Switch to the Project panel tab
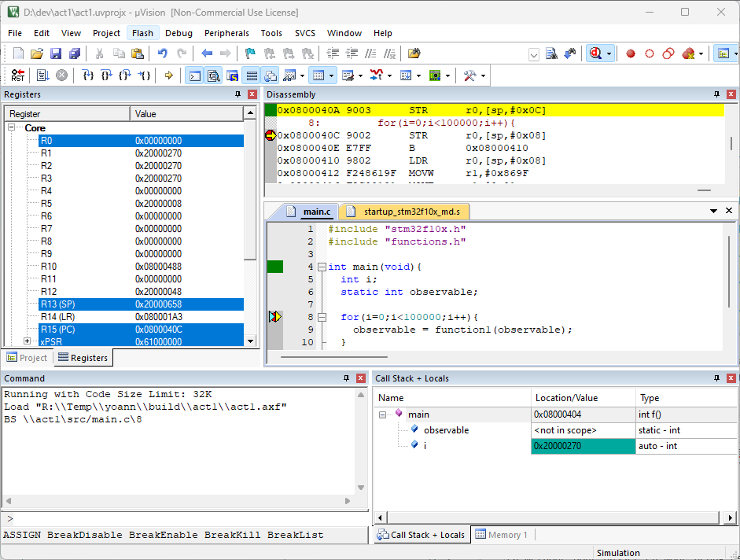Screen dimensions: 740x560 click(x=28, y=358)
